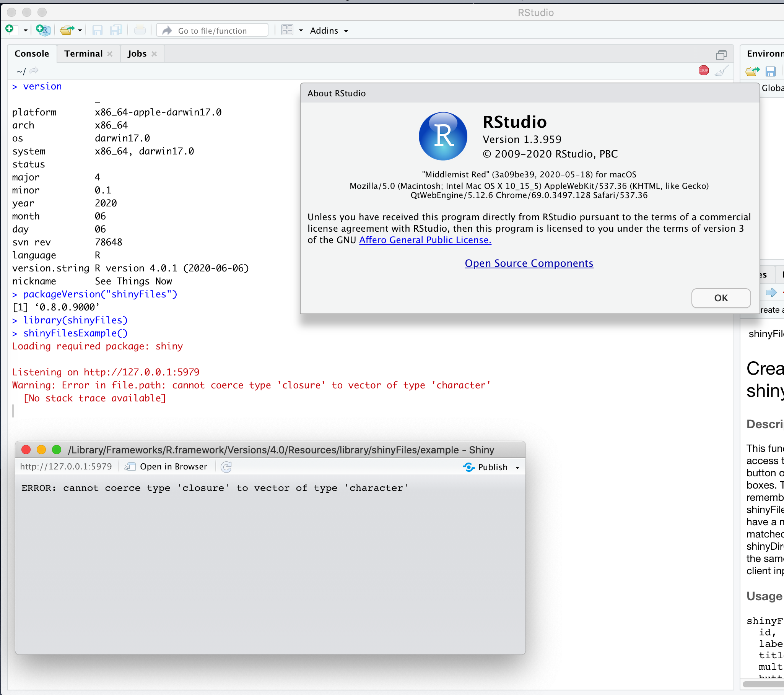
Task: Open the Open Source Components link
Action: pos(529,263)
